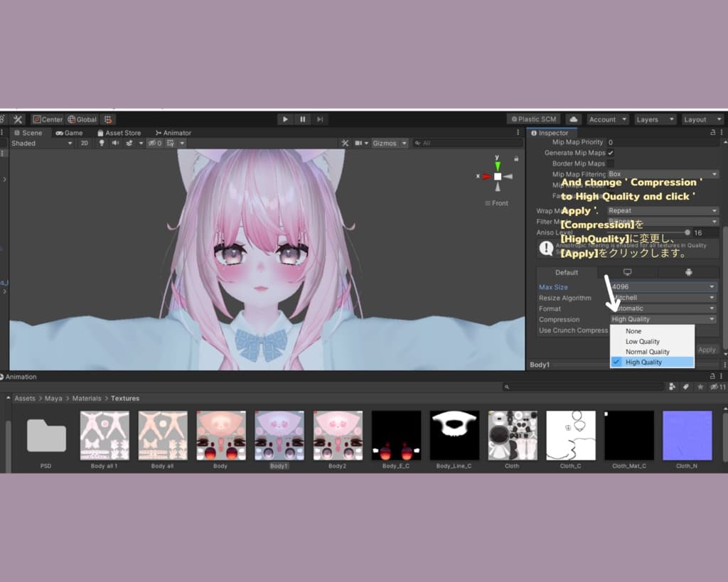Click the Step frame button
This screenshot has height=582, width=728.
pos(320,119)
